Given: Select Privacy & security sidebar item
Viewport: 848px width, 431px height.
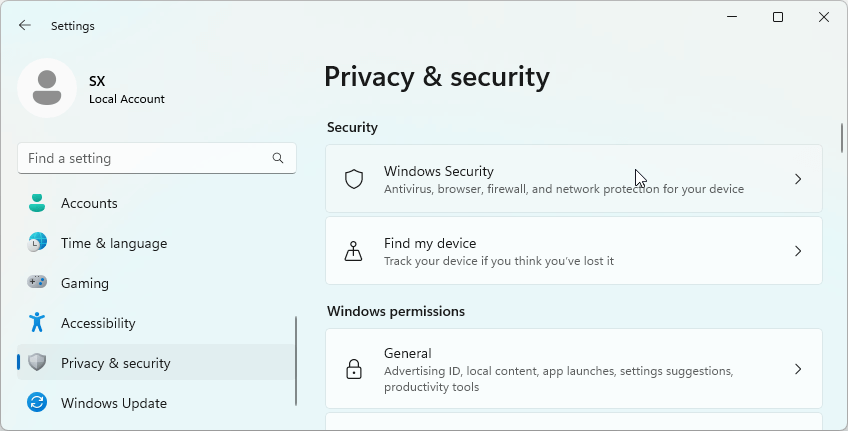Looking at the screenshot, I should [x=115, y=363].
